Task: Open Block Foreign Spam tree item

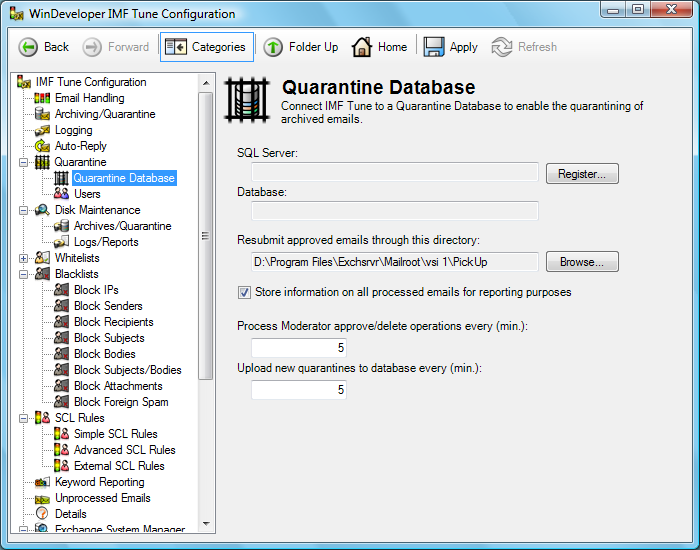Action: pyautogui.click(x=121, y=402)
